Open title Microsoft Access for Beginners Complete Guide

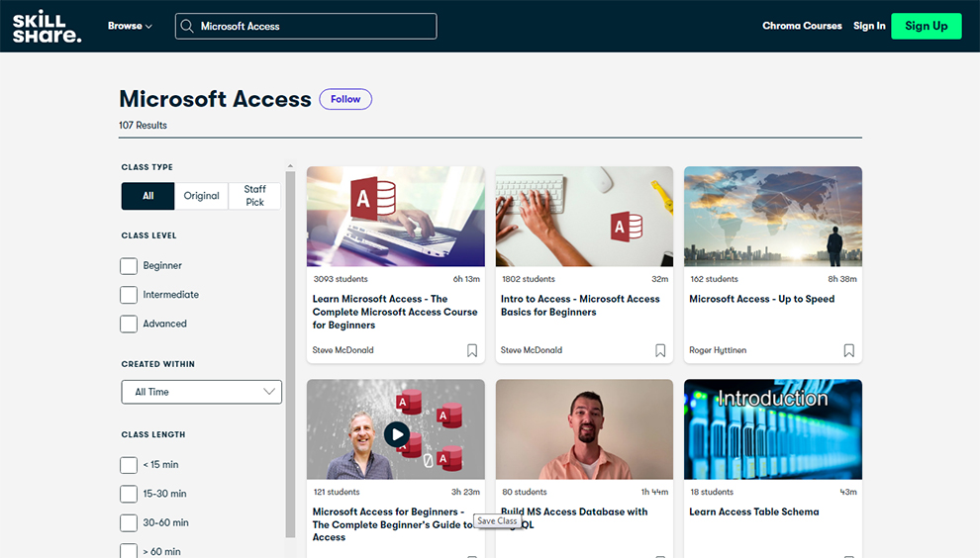(x=393, y=524)
